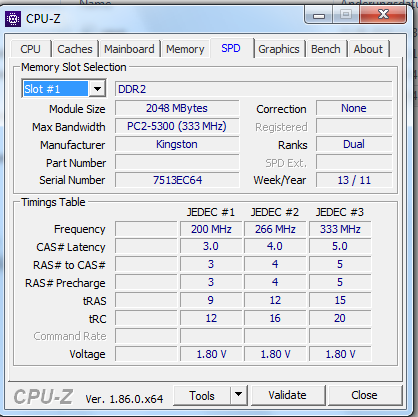This screenshot has height=417, width=418.
Task: Click the tRC value 16
Action: 275,318
